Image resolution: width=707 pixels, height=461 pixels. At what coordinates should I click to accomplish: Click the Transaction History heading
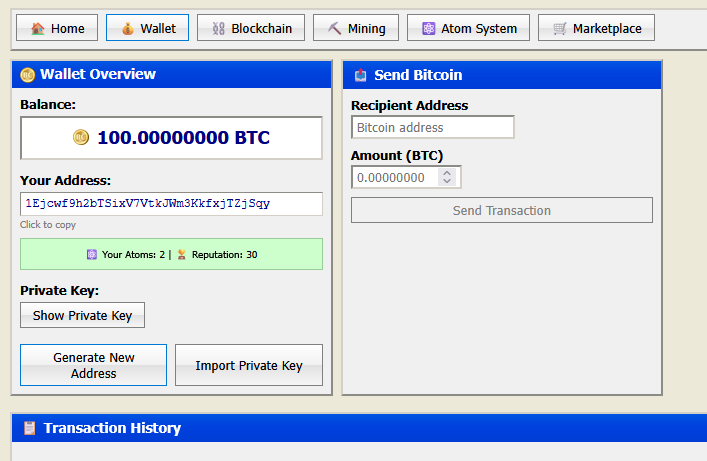(112, 428)
